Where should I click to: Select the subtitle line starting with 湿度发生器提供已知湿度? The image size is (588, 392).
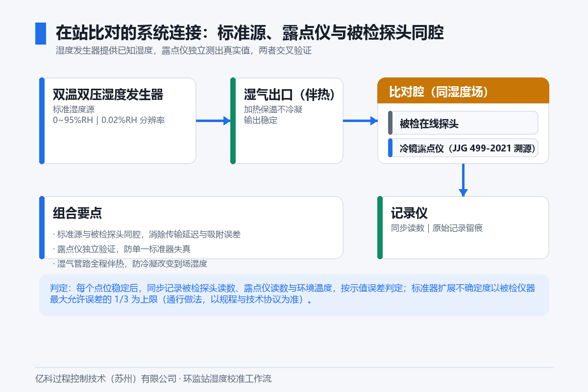tap(184, 51)
